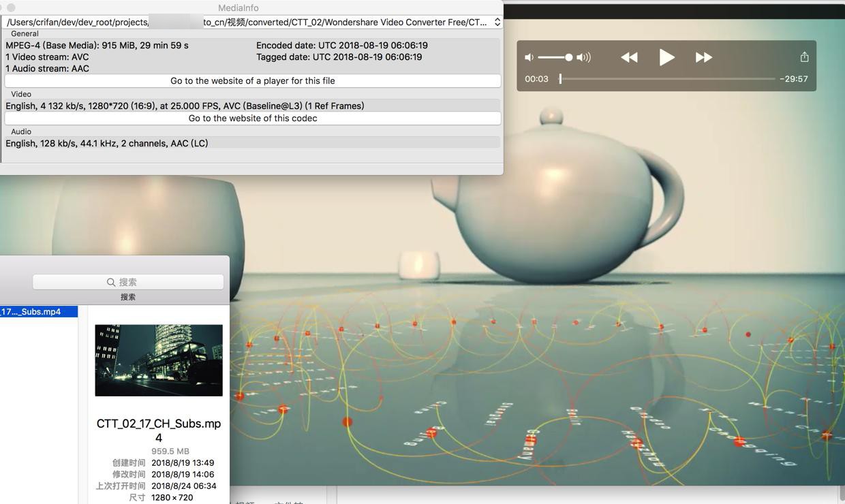Set max volume via the loud-speaker icon
Image resolution: width=845 pixels, height=504 pixels.
[x=583, y=57]
